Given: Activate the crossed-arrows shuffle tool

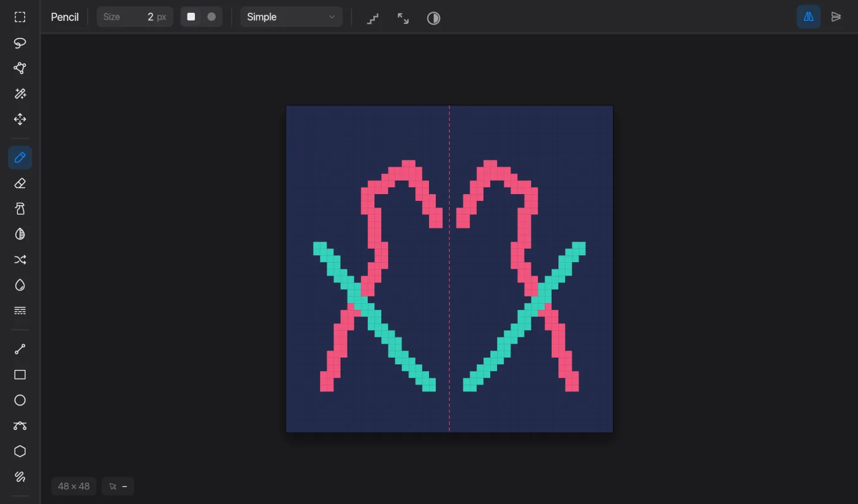Looking at the screenshot, I should click(20, 260).
